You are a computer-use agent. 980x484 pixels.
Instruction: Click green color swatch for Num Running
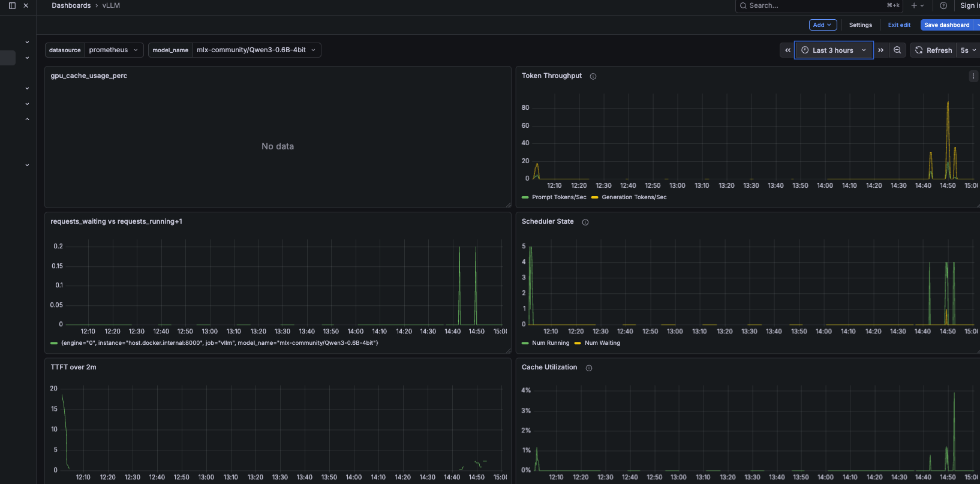[x=525, y=343]
